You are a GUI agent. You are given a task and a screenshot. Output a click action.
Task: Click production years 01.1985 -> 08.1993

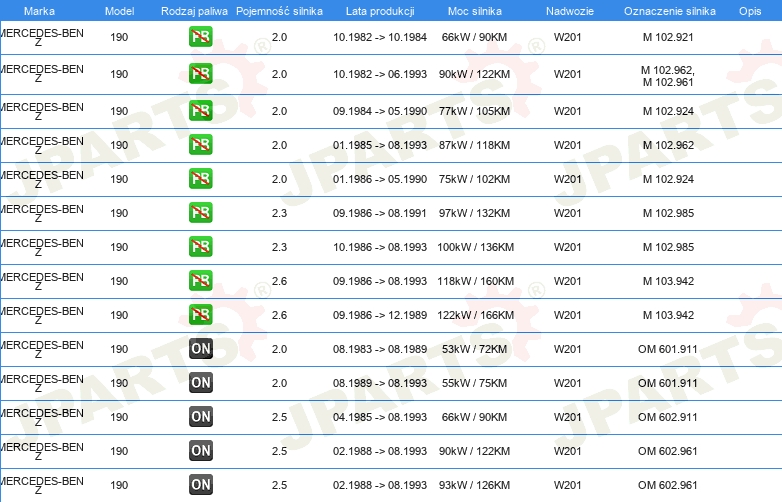pyautogui.click(x=380, y=146)
